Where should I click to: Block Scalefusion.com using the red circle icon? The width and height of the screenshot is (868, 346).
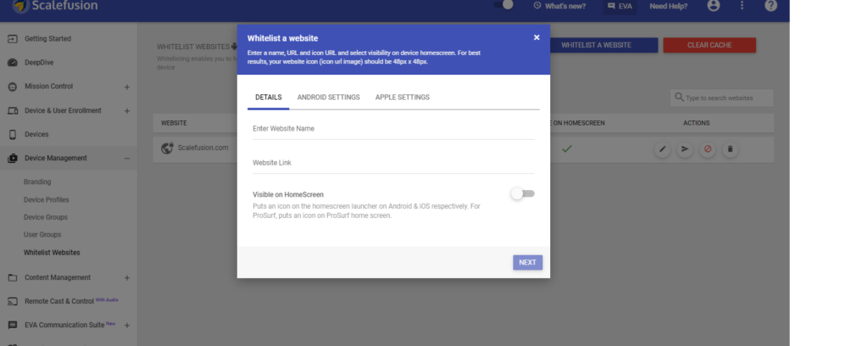tap(708, 149)
